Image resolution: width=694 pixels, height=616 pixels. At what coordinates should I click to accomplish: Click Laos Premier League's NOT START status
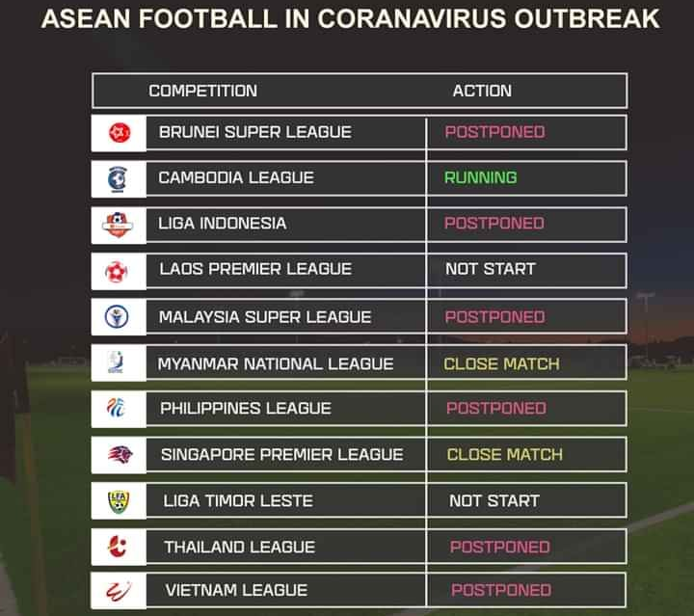(490, 269)
